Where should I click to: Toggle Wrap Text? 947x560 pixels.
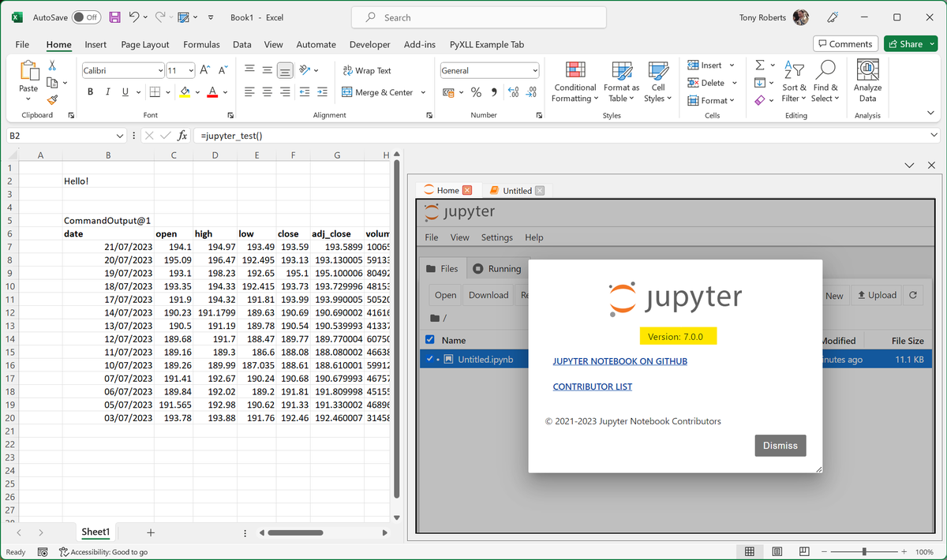(367, 70)
